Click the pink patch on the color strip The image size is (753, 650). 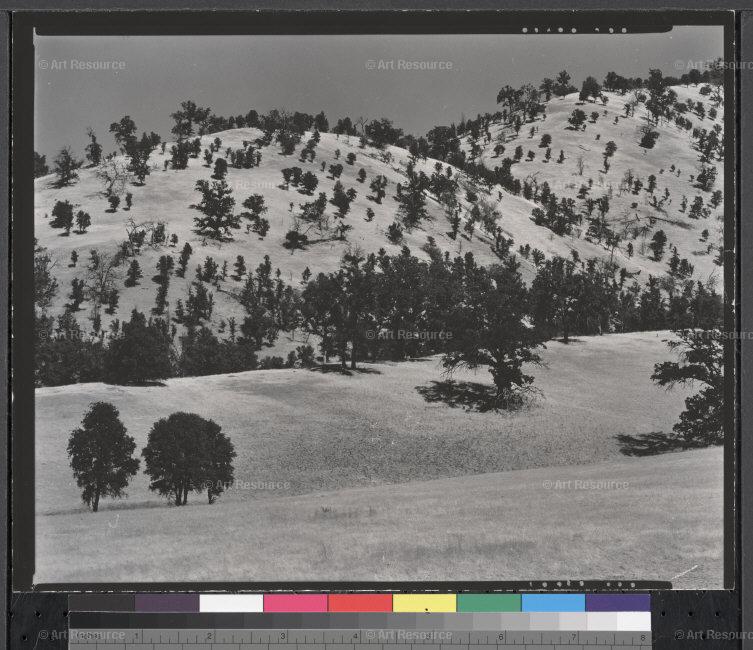295,603
